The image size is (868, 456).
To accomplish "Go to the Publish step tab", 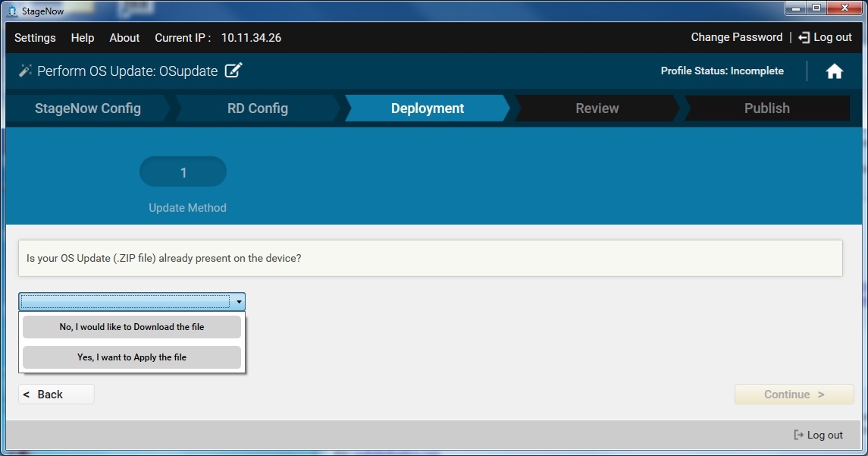I will [766, 108].
